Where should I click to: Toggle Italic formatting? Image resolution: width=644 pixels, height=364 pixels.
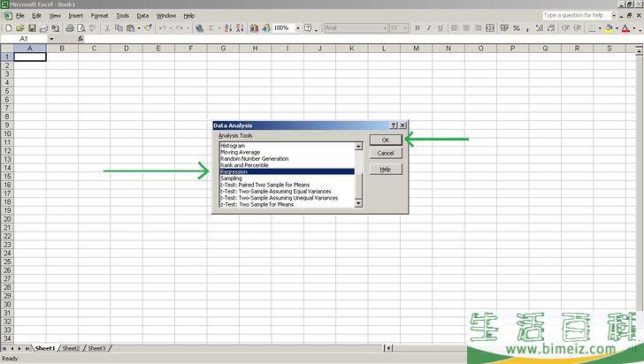pos(429,28)
